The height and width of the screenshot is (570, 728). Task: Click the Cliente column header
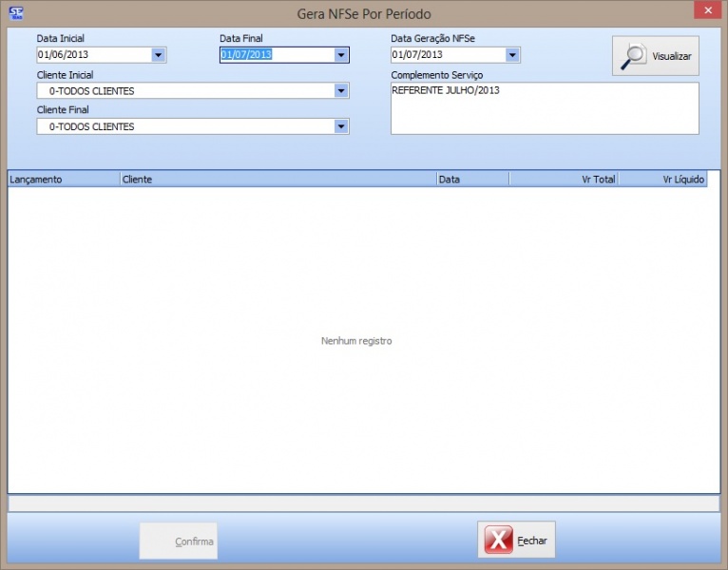(x=278, y=179)
